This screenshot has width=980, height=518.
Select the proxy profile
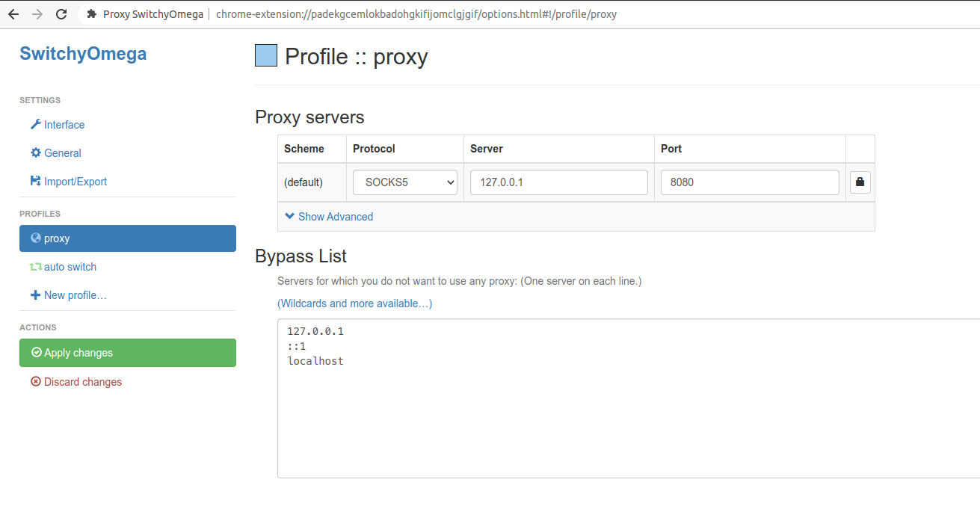point(128,238)
